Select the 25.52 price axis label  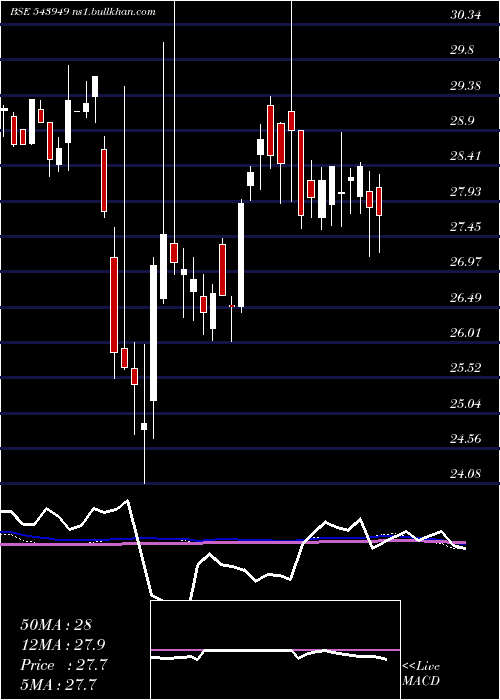(466, 367)
